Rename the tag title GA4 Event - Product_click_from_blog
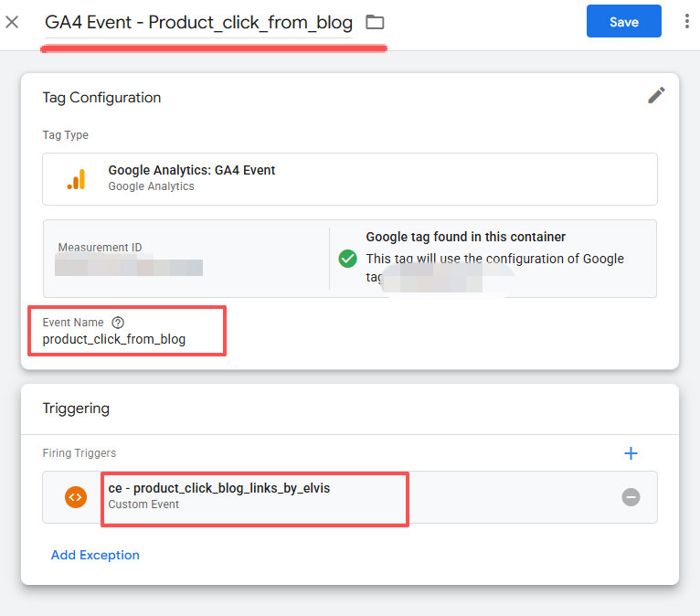700x616 pixels. [x=198, y=23]
